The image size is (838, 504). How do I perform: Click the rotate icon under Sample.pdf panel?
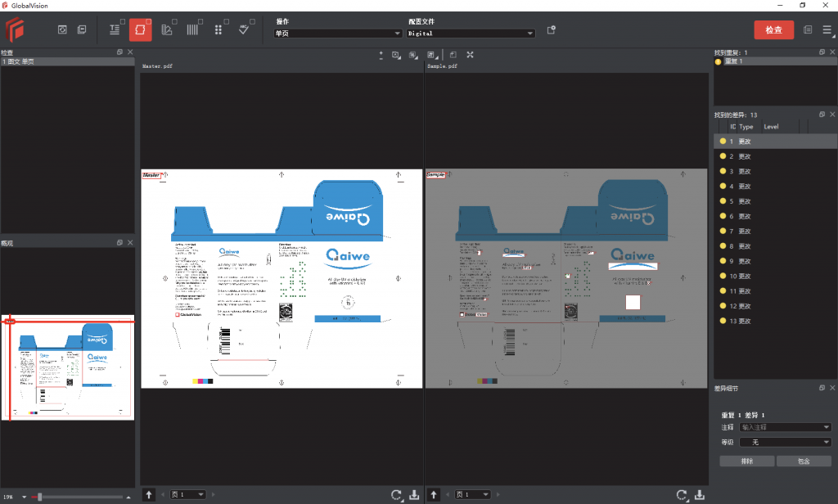click(681, 495)
